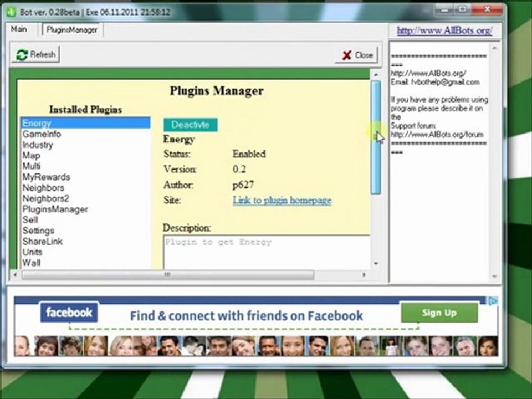Select Settings plugin in the list
Viewport: 532px width, 399px height.
click(85, 231)
